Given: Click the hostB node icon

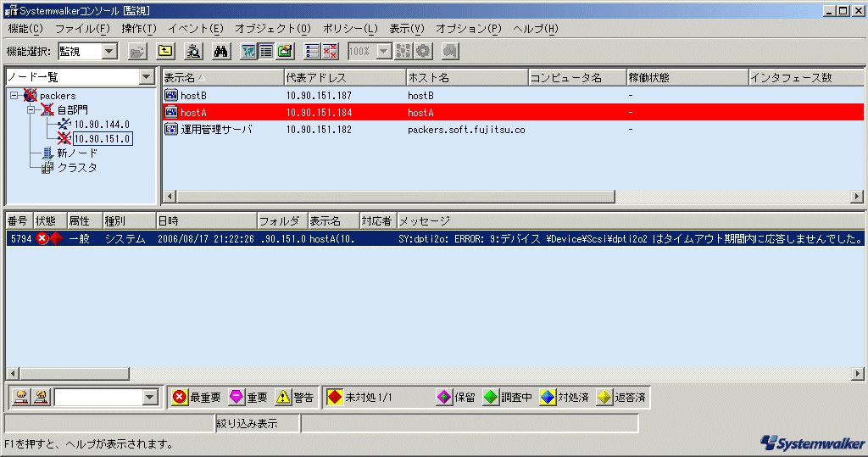Looking at the screenshot, I should click(171, 95).
